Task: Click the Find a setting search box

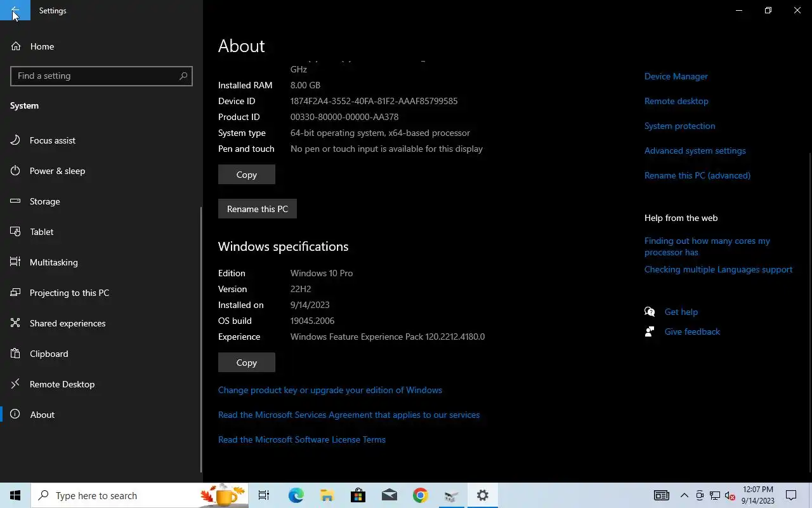Action: click(101, 76)
